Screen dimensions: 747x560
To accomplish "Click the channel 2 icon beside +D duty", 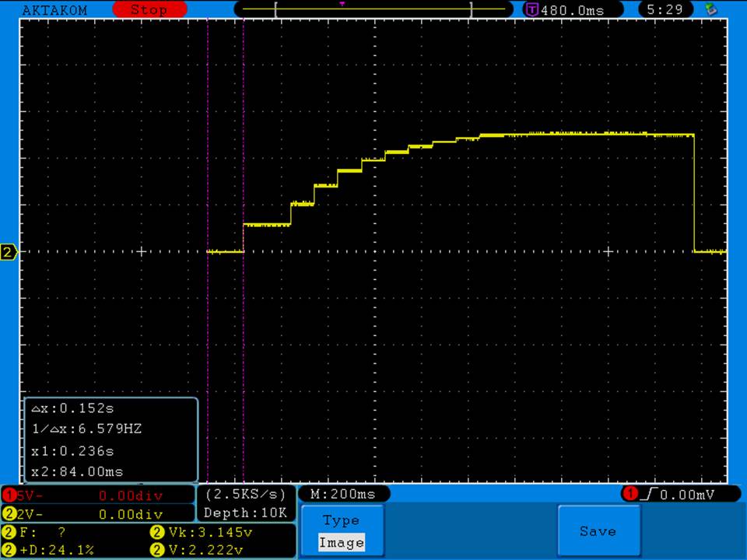I will 9,550.
